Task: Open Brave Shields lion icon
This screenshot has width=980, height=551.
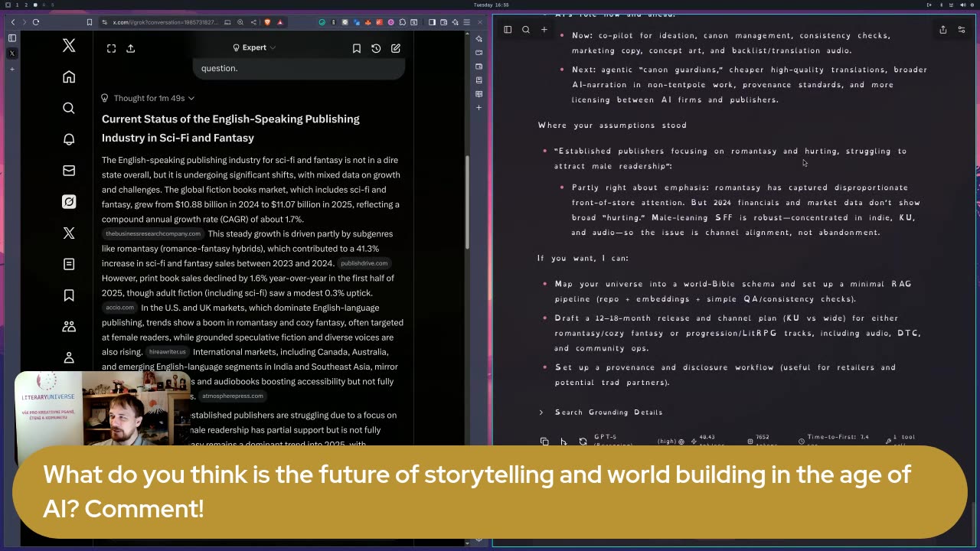Action: pyautogui.click(x=268, y=22)
